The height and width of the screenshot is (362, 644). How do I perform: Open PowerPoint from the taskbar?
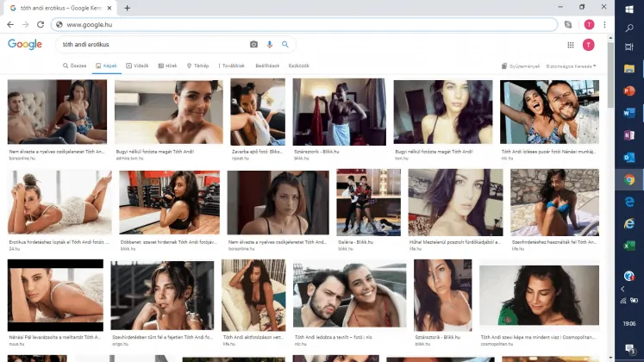629,90
